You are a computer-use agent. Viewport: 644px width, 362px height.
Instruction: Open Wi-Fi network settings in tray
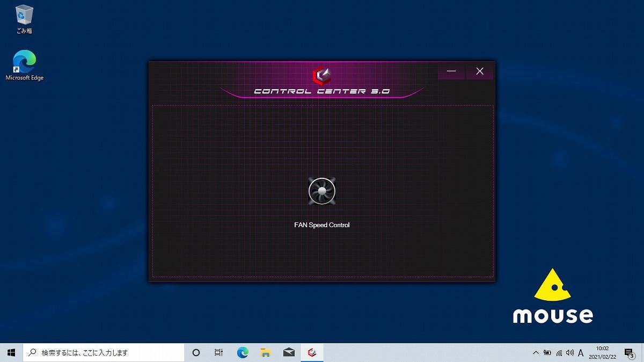tap(559, 353)
